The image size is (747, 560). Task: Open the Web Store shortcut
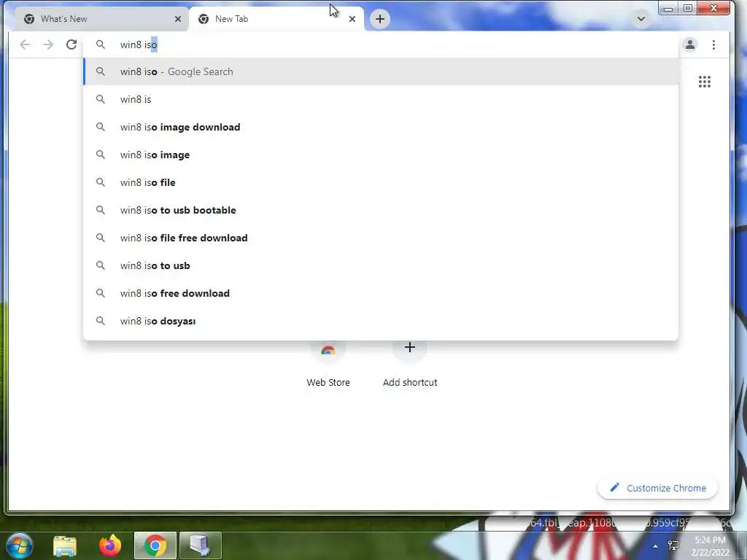pyautogui.click(x=328, y=365)
